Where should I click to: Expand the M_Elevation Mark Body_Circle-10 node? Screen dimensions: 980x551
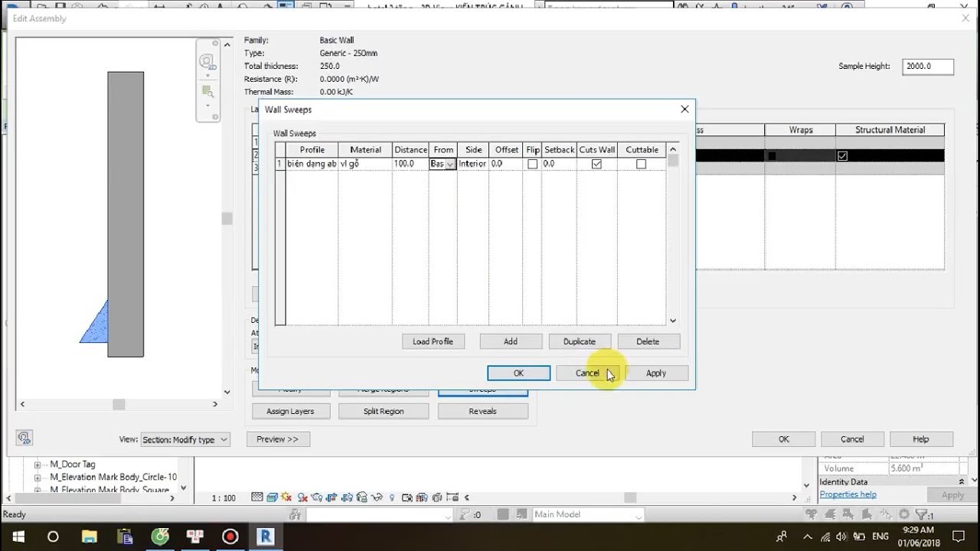pos(37,477)
